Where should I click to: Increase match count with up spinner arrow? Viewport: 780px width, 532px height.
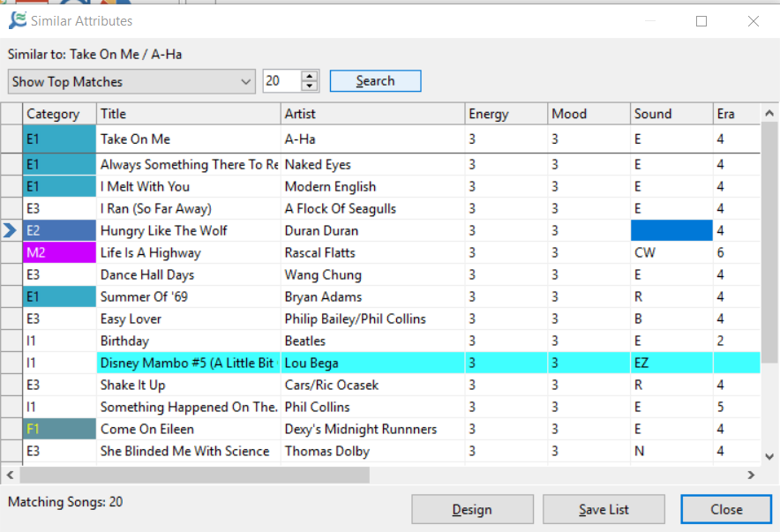coord(310,76)
